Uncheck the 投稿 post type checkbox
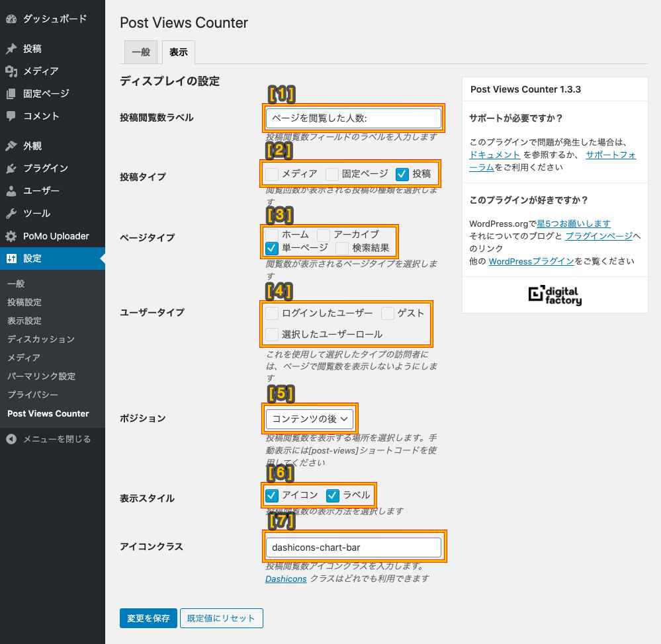This screenshot has width=661, height=644. pos(402,174)
